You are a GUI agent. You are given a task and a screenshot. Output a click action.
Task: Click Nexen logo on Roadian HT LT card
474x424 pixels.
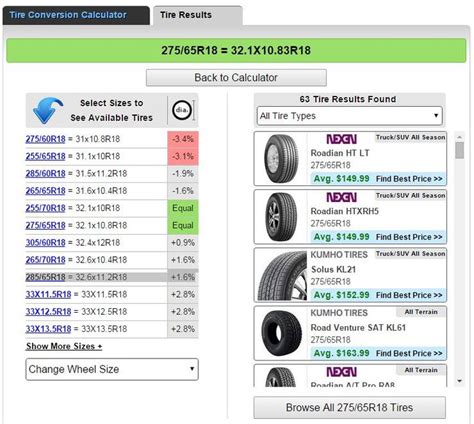coord(341,139)
